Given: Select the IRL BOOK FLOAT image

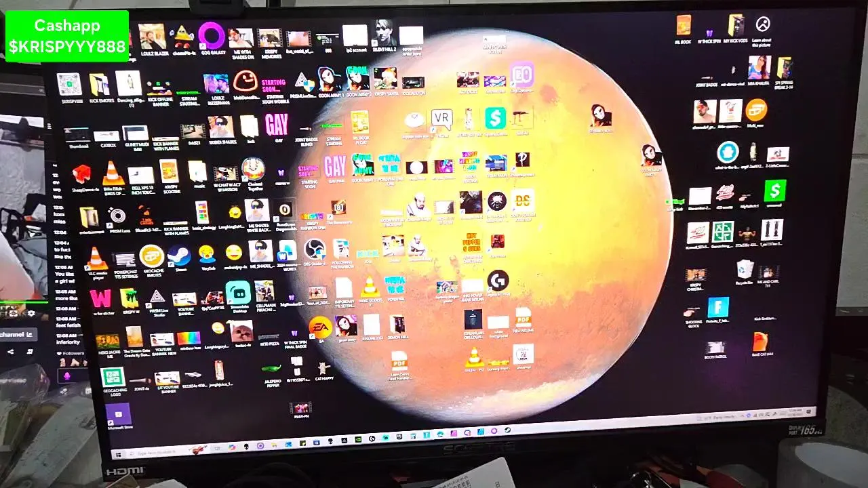Looking at the screenshot, I should (x=360, y=127).
